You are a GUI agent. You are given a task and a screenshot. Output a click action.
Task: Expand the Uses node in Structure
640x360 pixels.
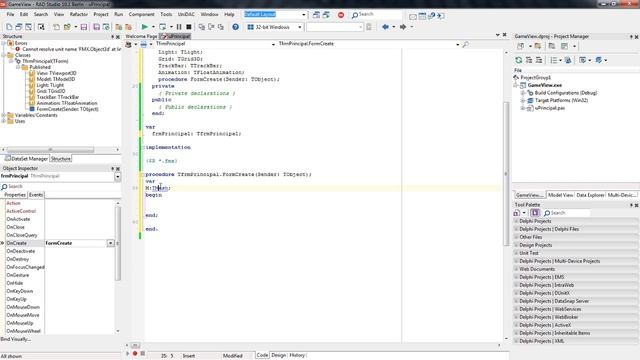(4, 121)
